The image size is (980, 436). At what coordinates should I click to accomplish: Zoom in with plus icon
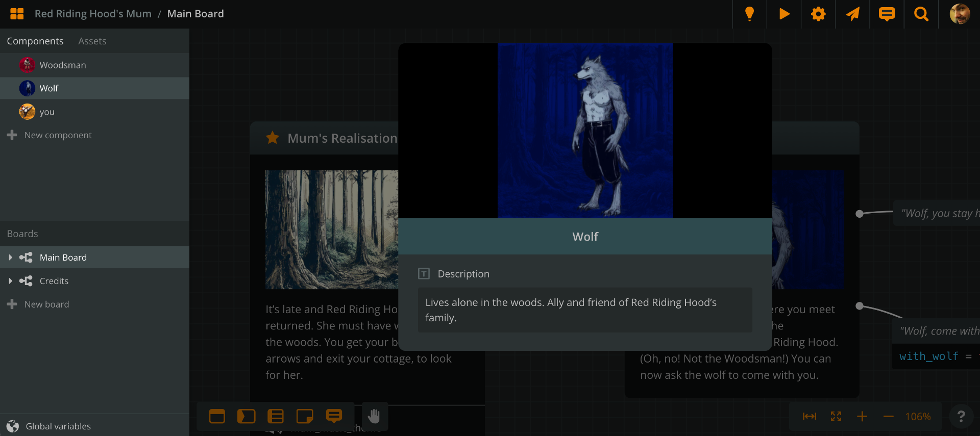[x=862, y=417]
